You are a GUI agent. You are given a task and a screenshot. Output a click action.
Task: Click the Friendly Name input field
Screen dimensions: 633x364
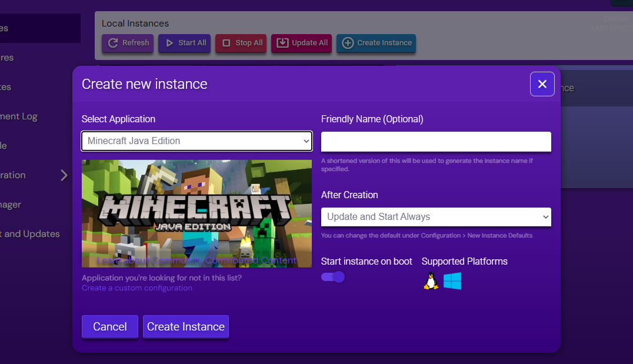pos(435,142)
